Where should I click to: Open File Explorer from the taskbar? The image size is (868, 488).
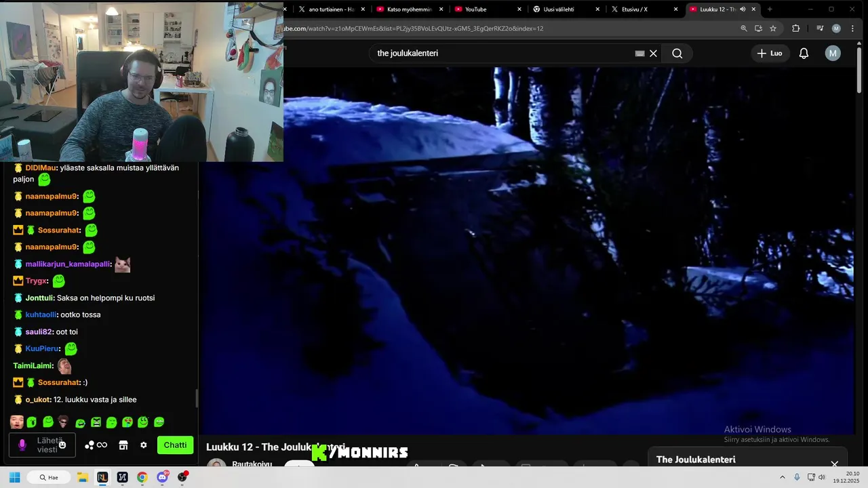click(83, 477)
